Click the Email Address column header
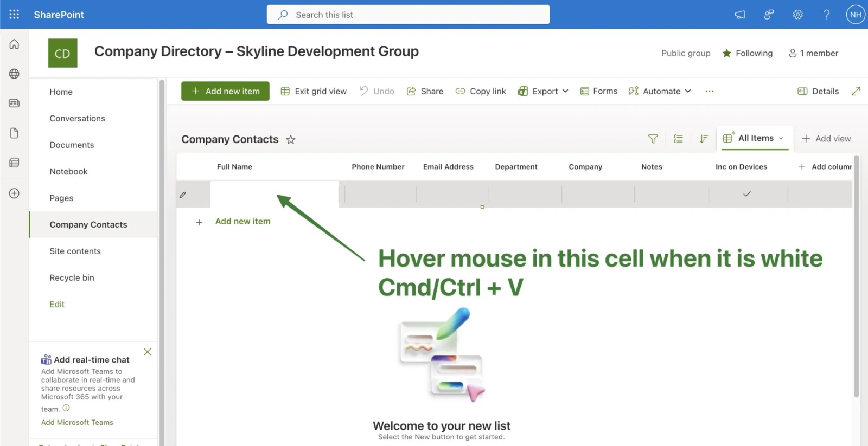 point(448,167)
